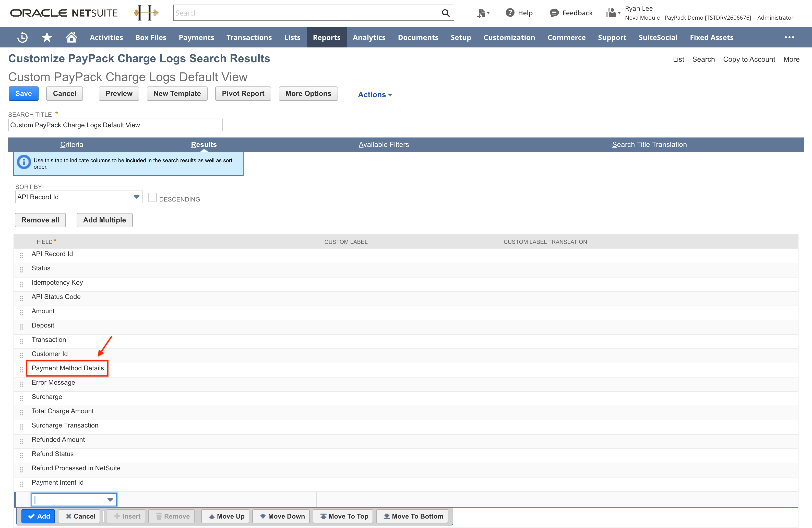The height and width of the screenshot is (528, 812).
Task: Click the blue Save button
Action: (x=23, y=94)
